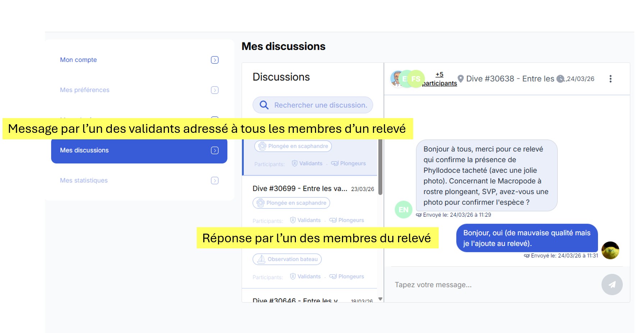
Task: Open the +5 participants link
Action: 439,79
